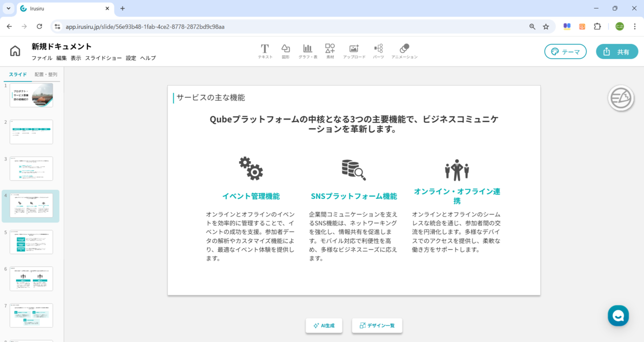
Task: Select the Qubeプラットフォーム headline text
Action: tap(354, 124)
